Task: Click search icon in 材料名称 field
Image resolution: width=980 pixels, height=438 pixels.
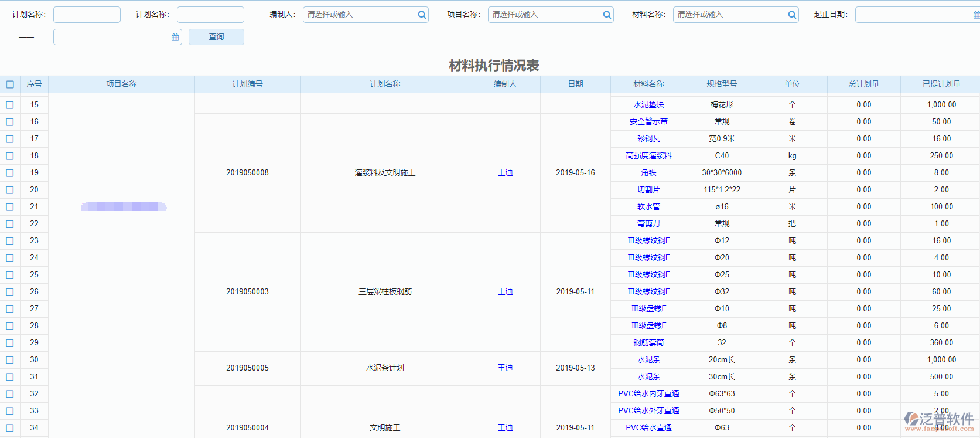Action: coord(792,15)
